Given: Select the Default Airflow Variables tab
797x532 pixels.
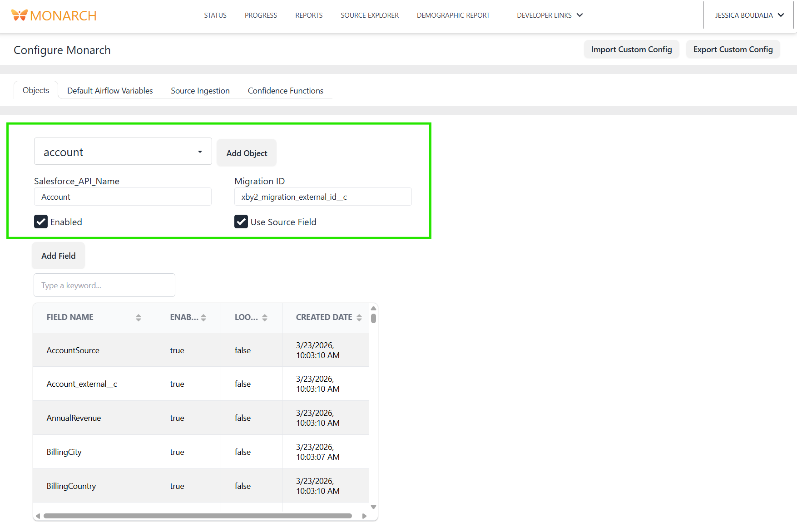Looking at the screenshot, I should 109,90.
